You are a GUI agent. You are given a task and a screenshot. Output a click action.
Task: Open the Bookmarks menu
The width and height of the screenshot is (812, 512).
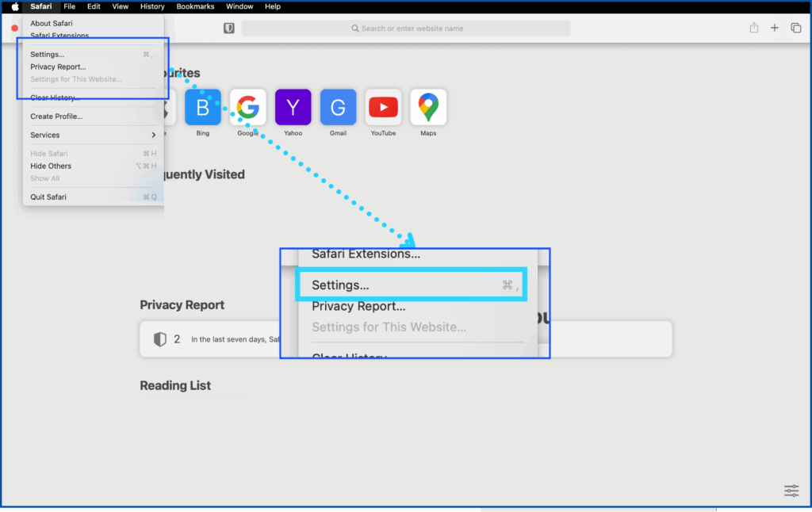point(195,6)
